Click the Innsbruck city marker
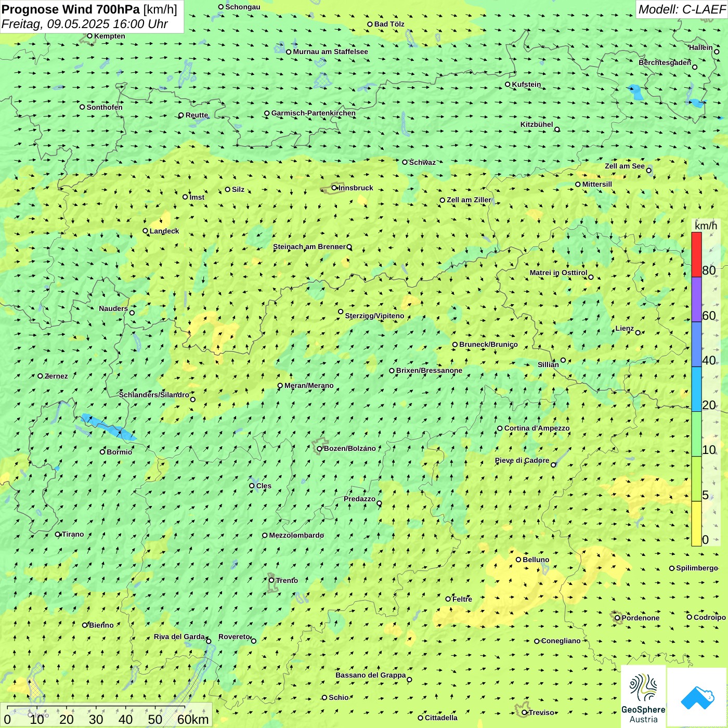Image resolution: width=728 pixels, height=728 pixels. click(334, 188)
